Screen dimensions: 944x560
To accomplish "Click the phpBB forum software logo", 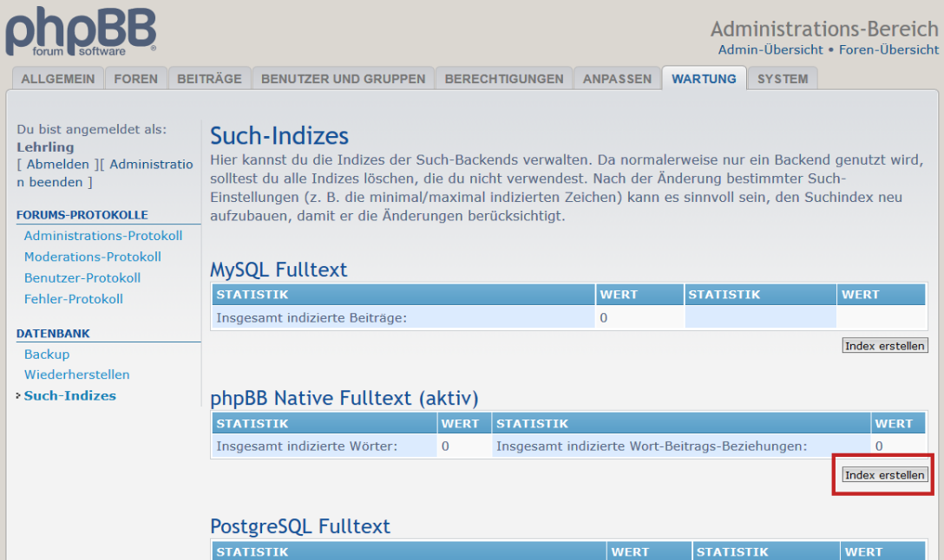I will tap(82, 31).
